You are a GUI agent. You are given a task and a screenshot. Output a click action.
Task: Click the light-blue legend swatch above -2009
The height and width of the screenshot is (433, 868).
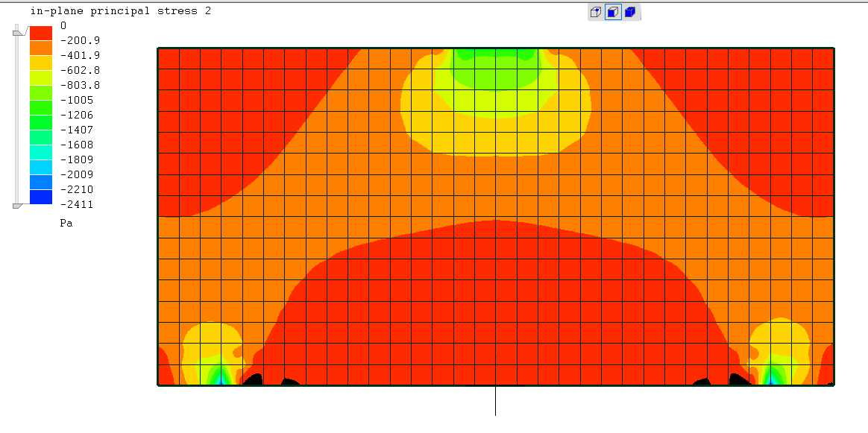click(x=41, y=168)
